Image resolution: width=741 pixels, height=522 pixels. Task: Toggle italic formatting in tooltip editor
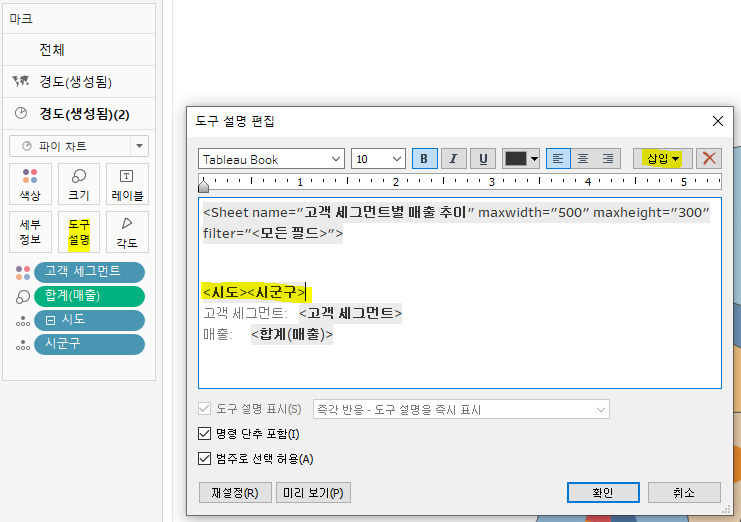tap(454, 159)
